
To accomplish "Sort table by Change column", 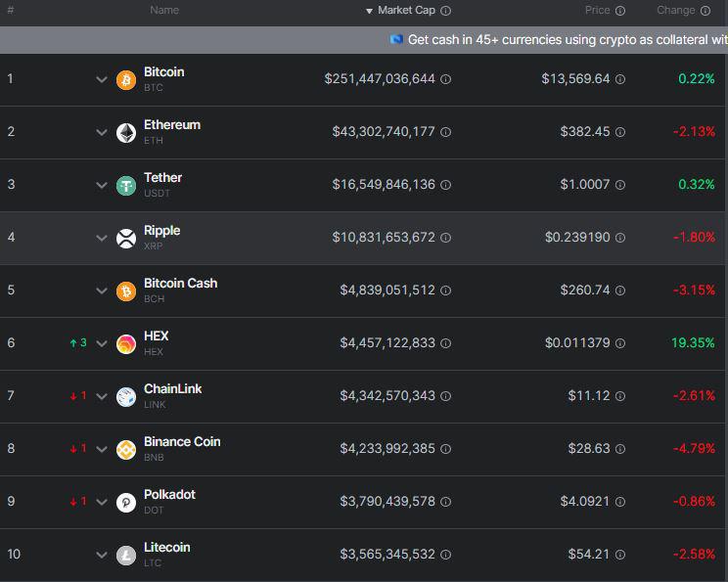I will [x=675, y=10].
